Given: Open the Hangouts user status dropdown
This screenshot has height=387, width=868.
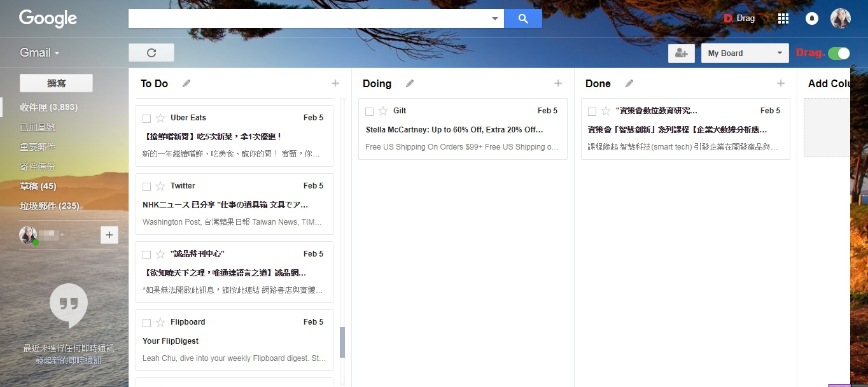Looking at the screenshot, I should tap(62, 236).
